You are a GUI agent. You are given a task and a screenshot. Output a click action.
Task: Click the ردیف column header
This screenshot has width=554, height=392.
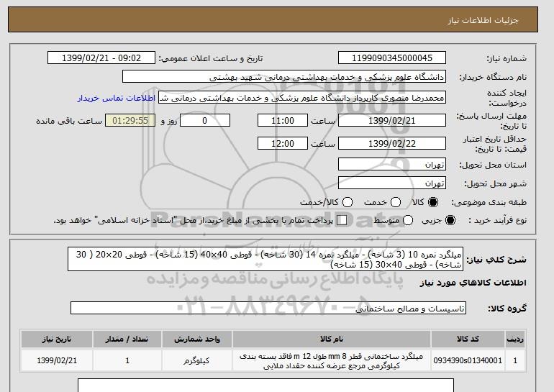(x=515, y=339)
